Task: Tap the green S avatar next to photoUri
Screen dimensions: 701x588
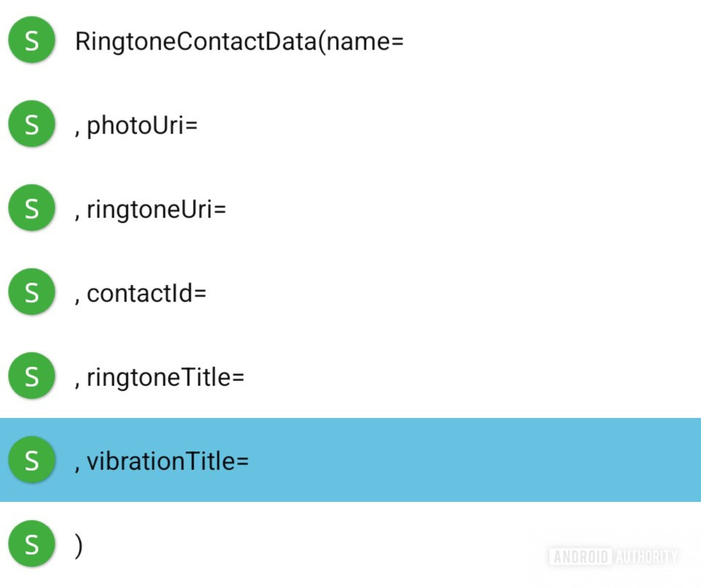Action: click(31, 125)
